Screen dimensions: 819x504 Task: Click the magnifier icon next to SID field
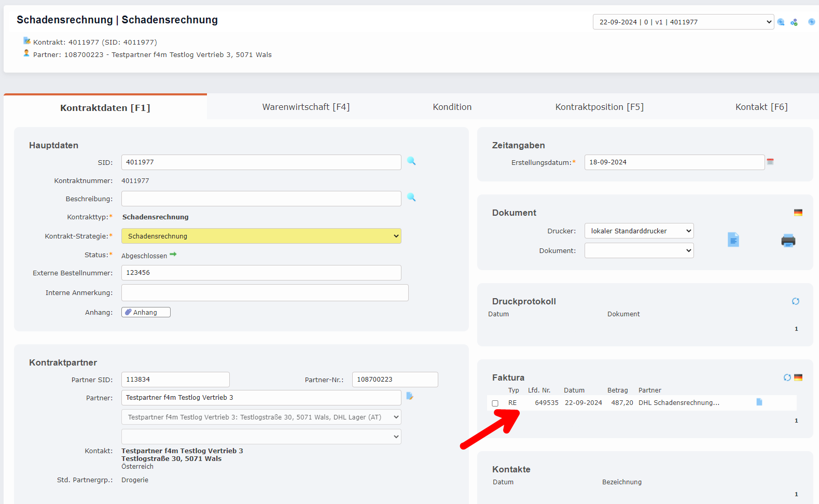[411, 161]
